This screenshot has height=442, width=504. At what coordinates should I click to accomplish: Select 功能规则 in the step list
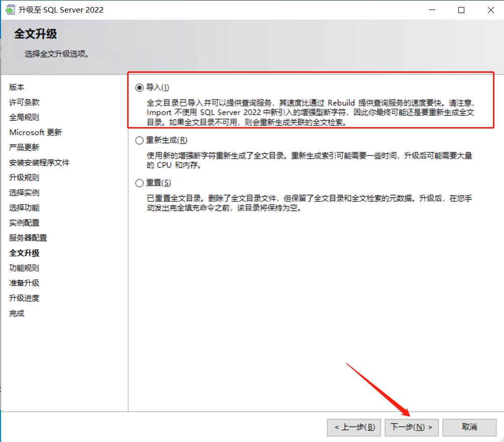click(x=24, y=268)
